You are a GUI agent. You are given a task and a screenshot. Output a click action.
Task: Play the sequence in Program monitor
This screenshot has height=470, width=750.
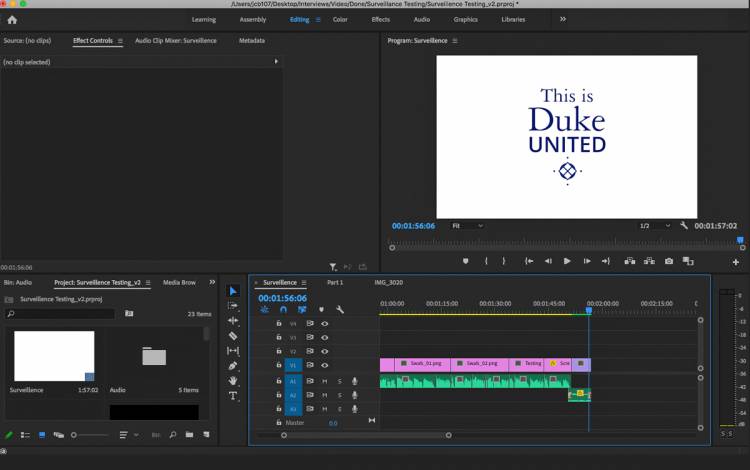tap(567, 261)
